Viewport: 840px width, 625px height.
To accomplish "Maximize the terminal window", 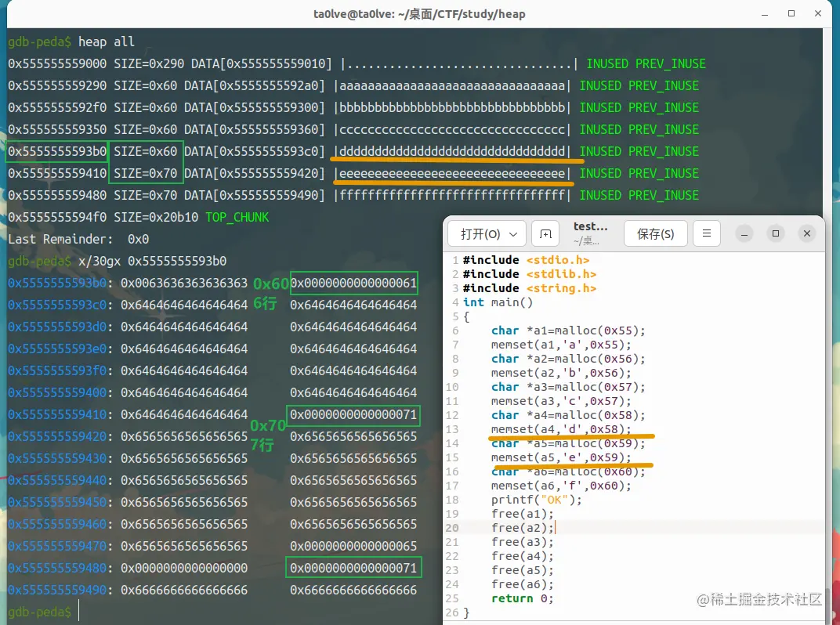I will click(791, 14).
